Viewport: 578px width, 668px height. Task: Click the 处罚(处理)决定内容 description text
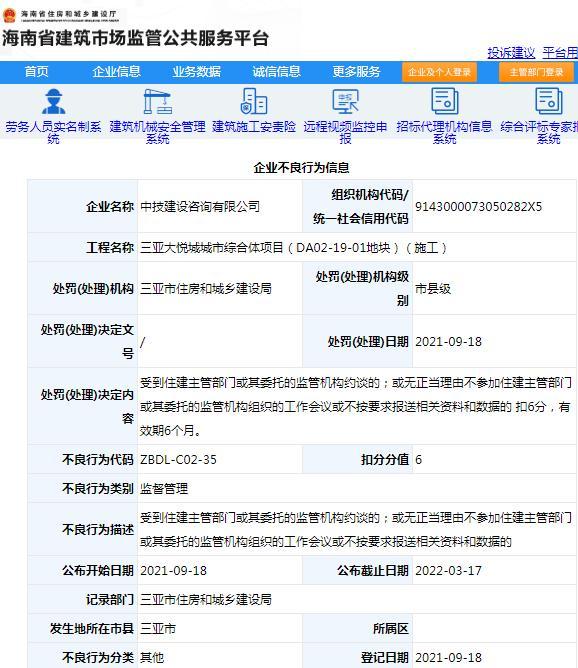(356, 406)
